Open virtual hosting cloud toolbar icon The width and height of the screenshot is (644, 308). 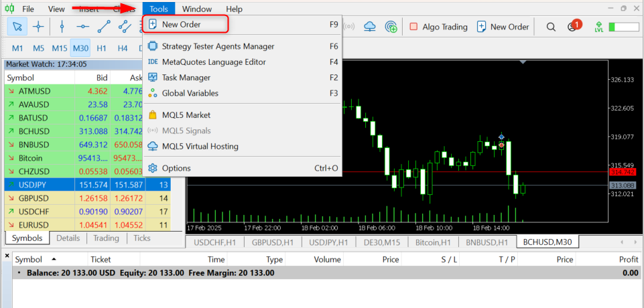click(371, 27)
